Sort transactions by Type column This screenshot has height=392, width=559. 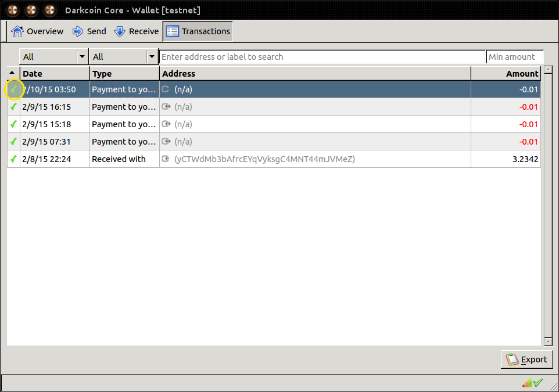coord(124,73)
